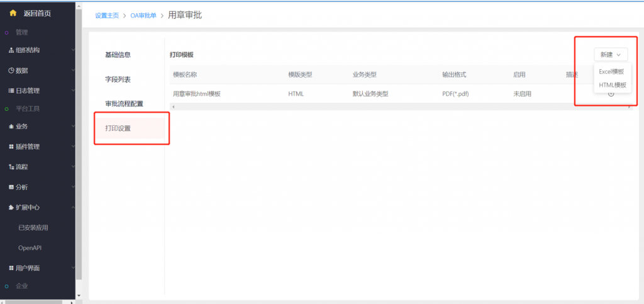
Task: Expand the 业务 sidebar menu
Action: coord(39,127)
